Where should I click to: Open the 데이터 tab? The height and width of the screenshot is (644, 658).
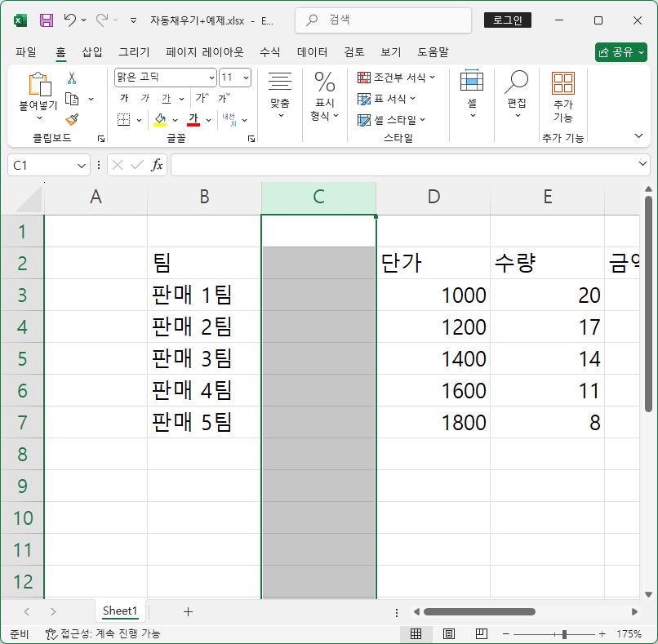(x=312, y=52)
